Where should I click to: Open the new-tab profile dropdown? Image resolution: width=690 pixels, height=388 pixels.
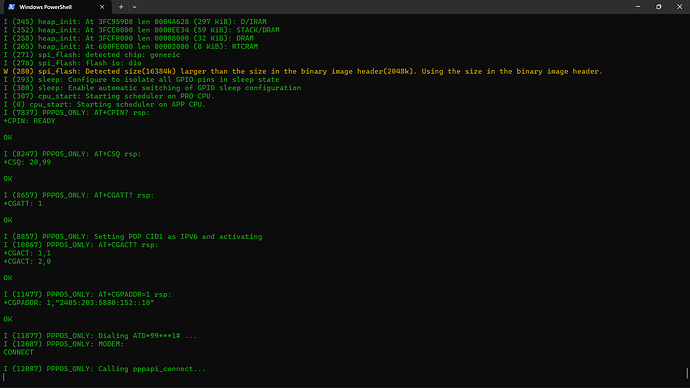click(x=135, y=7)
